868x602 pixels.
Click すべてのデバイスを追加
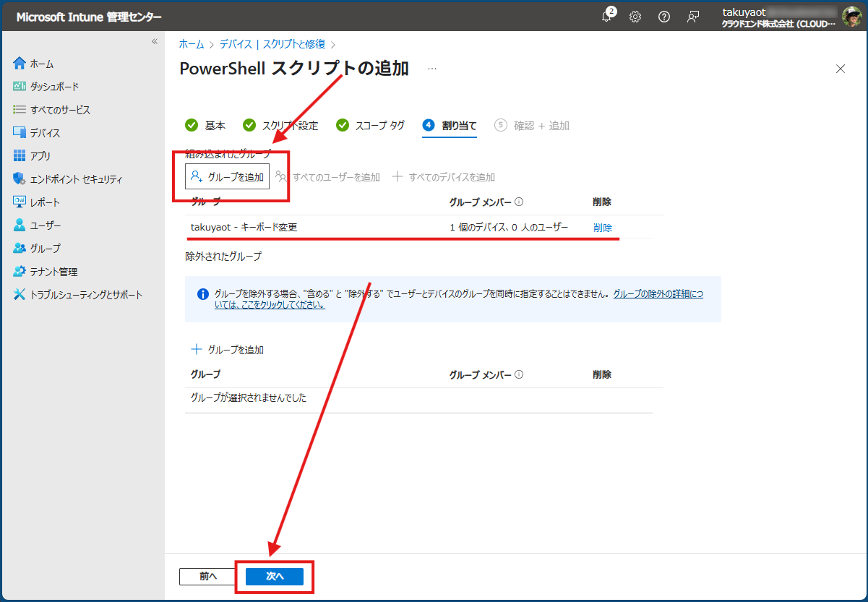coord(444,177)
